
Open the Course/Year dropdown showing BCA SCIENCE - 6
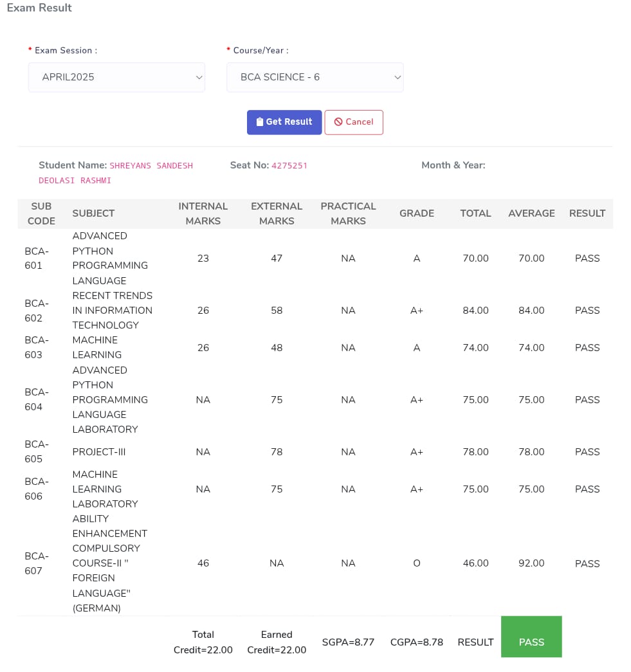(x=314, y=77)
